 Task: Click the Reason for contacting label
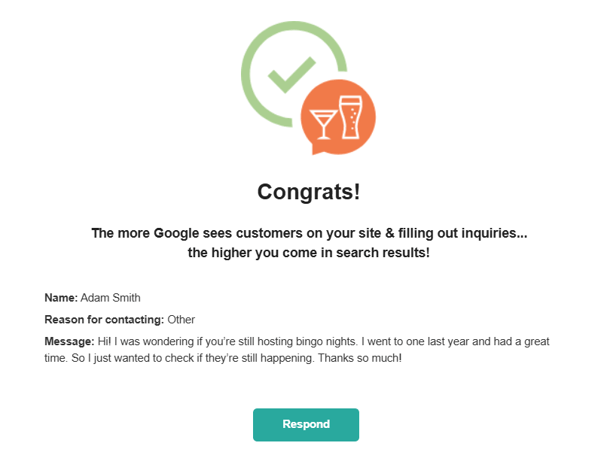point(104,320)
